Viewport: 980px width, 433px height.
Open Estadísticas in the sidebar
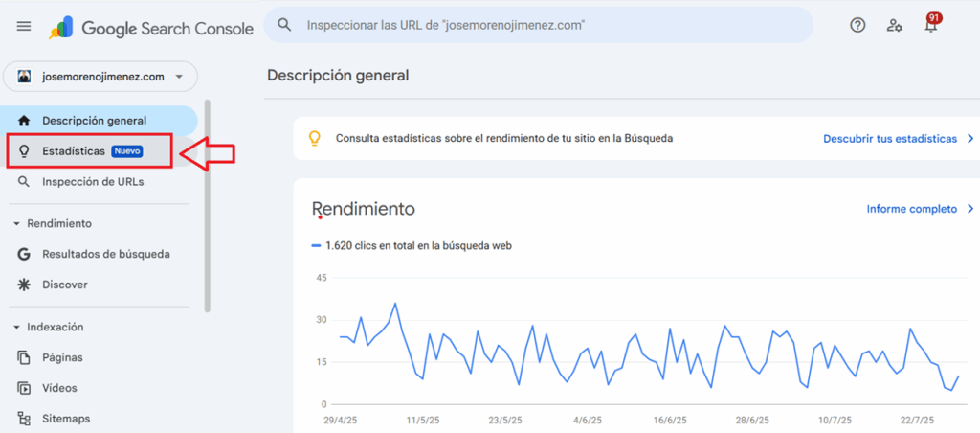(74, 151)
